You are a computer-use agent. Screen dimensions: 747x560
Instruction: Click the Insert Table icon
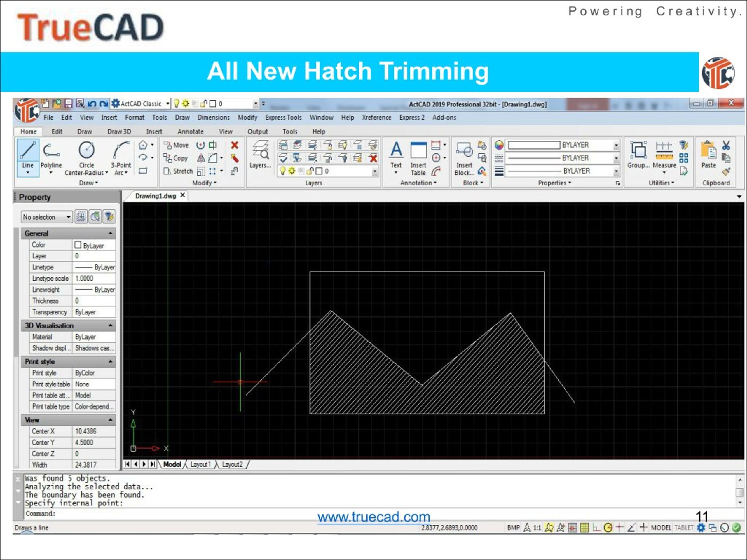click(418, 158)
